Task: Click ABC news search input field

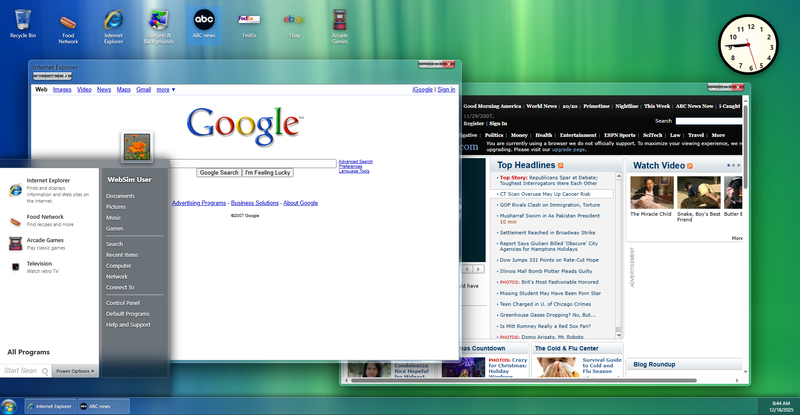Action: point(709,121)
